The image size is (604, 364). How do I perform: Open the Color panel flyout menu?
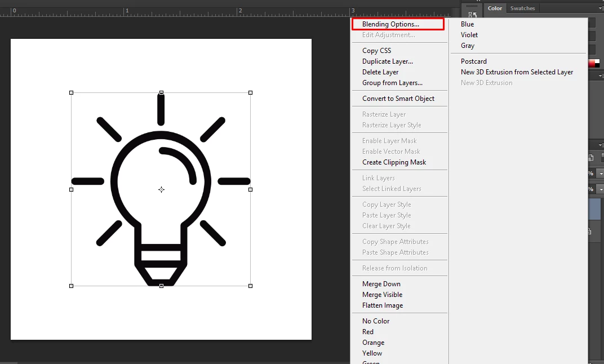[601, 8]
